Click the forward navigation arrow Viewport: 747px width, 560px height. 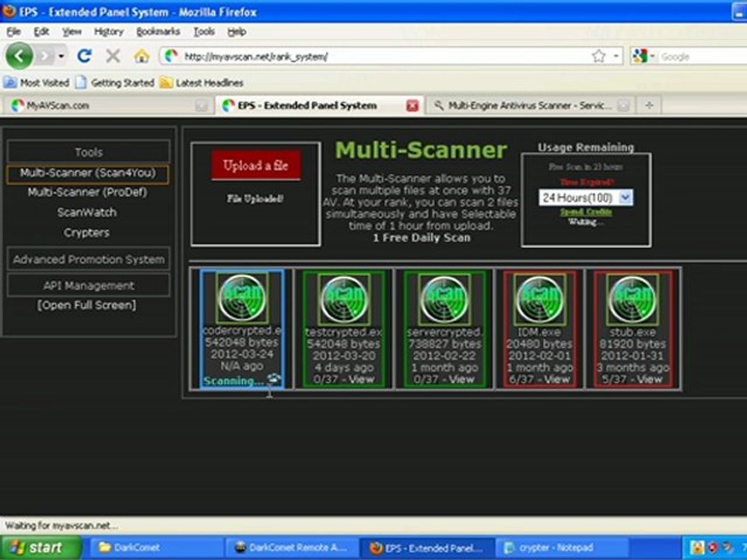click(x=45, y=56)
